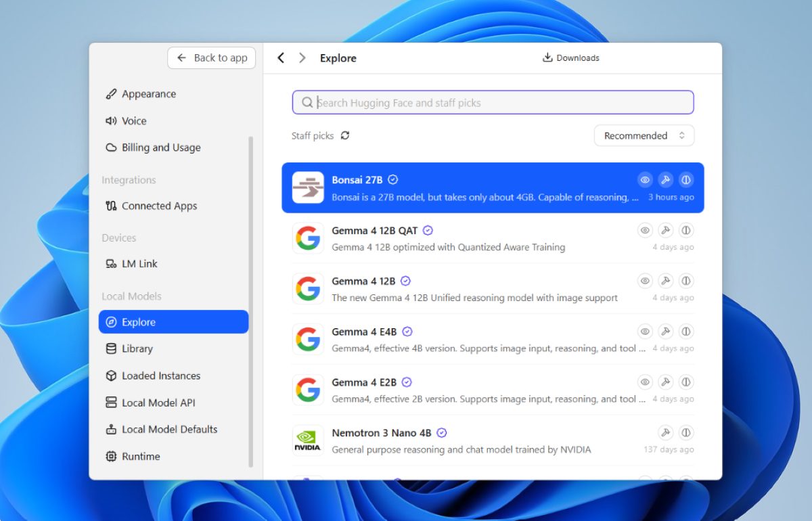Click the Explore page heading
The height and width of the screenshot is (521, 812).
(x=338, y=58)
